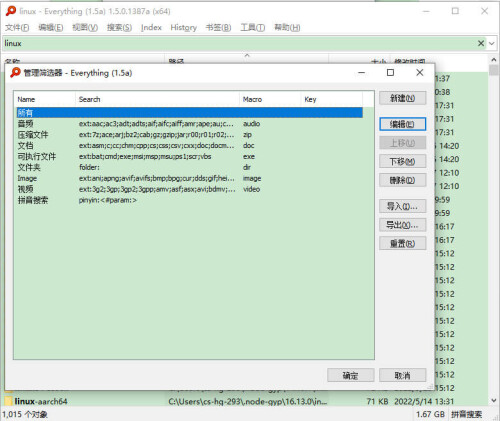The image size is (500, 421).
Task: Click 导入 import filters button
Action: tap(402, 206)
